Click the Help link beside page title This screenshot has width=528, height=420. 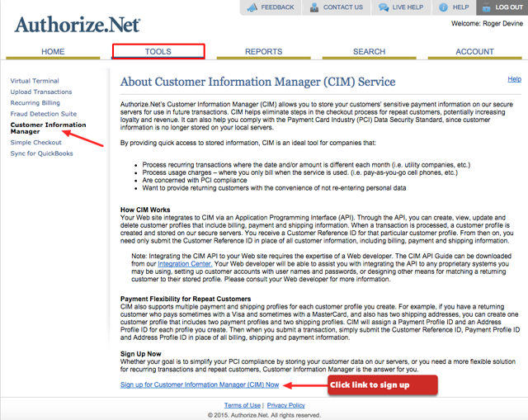tap(515, 79)
